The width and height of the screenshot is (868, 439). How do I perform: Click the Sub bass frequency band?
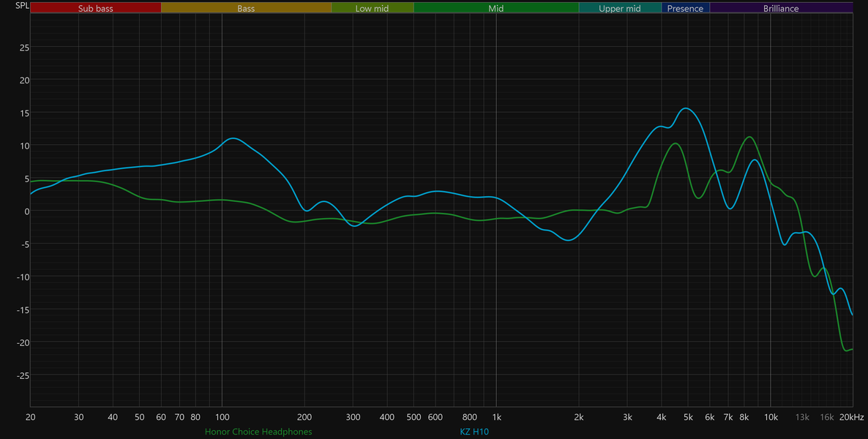(x=96, y=8)
